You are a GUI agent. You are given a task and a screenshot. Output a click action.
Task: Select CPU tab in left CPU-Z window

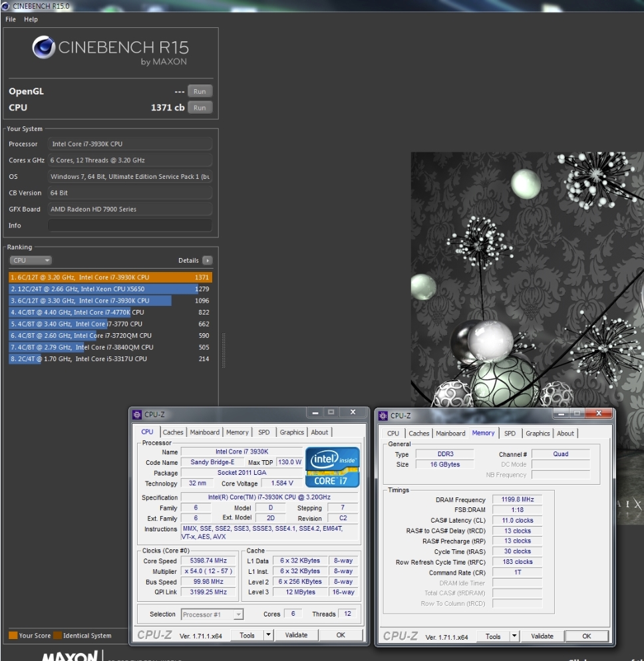[x=147, y=432]
